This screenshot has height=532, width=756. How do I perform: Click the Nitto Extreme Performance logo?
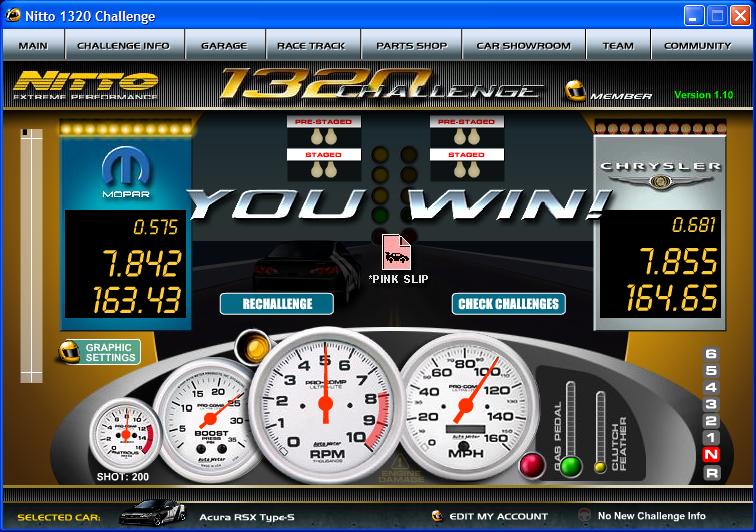point(86,85)
